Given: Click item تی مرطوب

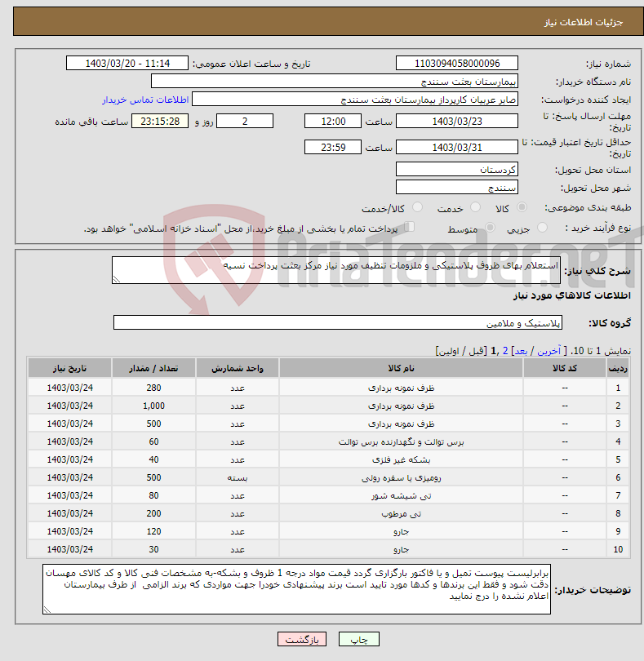Looking at the screenshot, I should (x=401, y=513).
